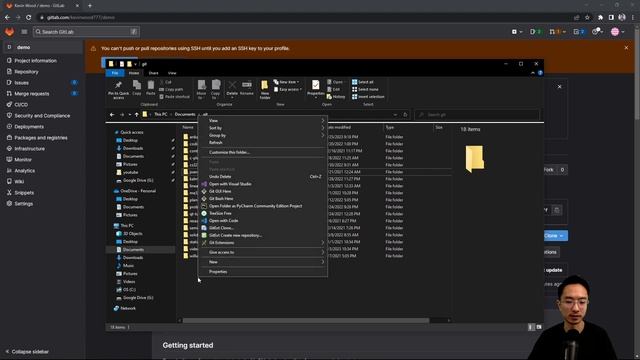Screen dimensions: 640x360
Task: Switch Explorer to details view toggle
Action: tap(531, 327)
